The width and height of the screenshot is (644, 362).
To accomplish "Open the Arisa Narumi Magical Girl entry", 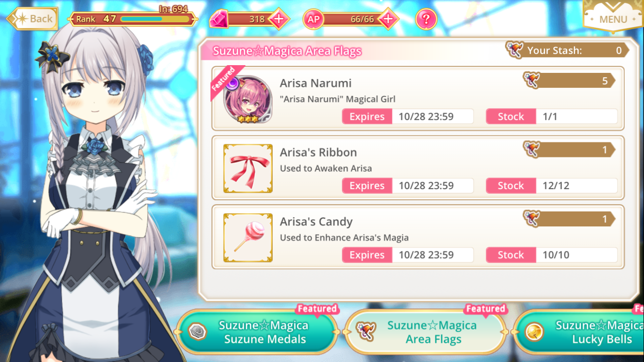I will pos(418,98).
